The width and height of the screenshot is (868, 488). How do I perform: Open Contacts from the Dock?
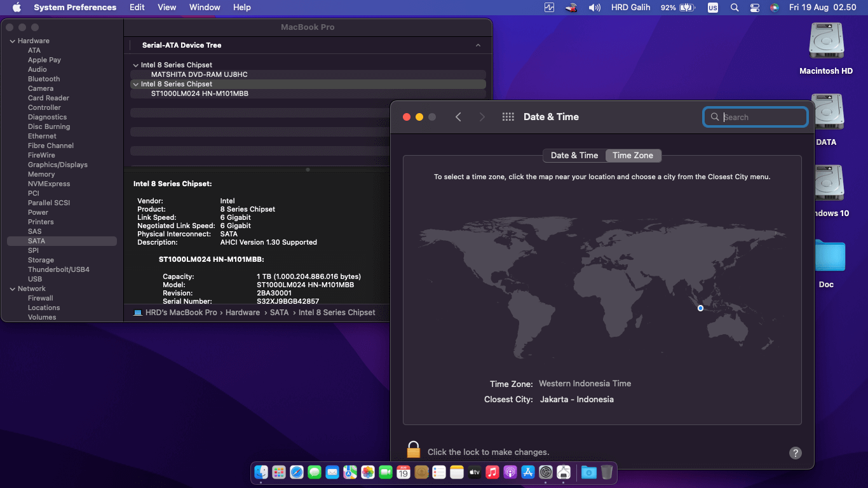[x=421, y=472]
